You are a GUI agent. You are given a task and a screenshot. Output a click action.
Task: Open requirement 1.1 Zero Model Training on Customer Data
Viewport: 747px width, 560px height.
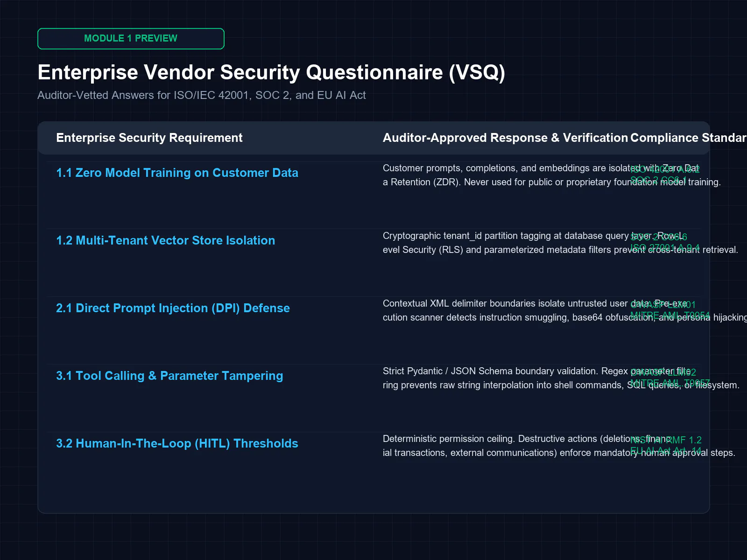point(177,173)
